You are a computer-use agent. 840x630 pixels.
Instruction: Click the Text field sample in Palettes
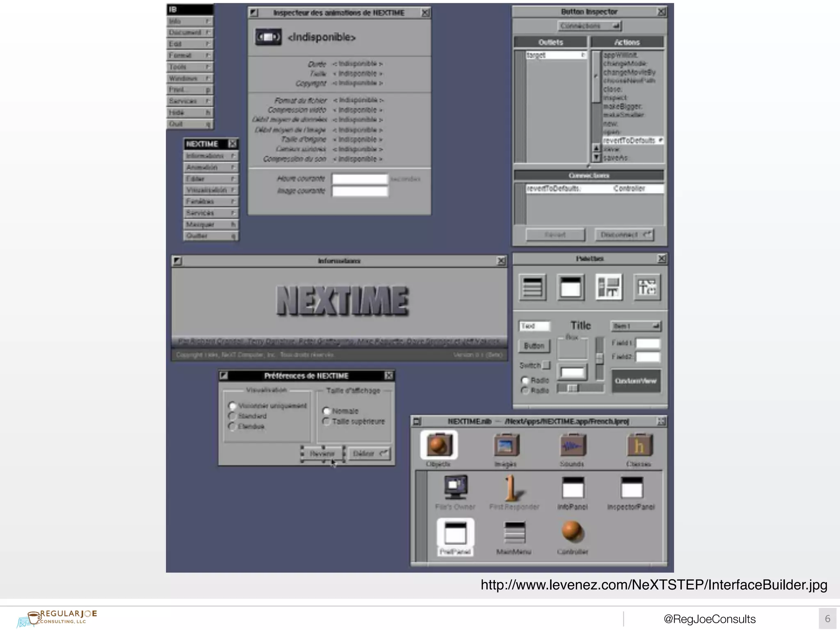(534, 326)
